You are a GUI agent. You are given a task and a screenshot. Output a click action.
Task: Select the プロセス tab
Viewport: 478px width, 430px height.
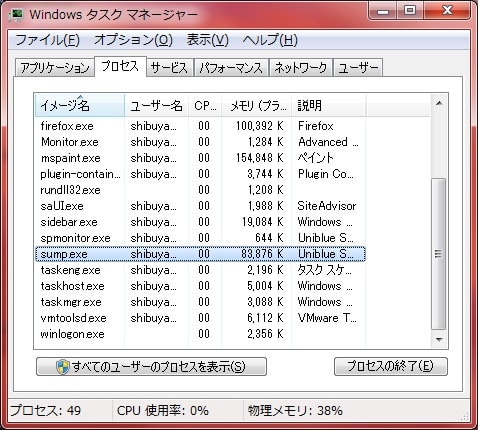tap(120, 66)
